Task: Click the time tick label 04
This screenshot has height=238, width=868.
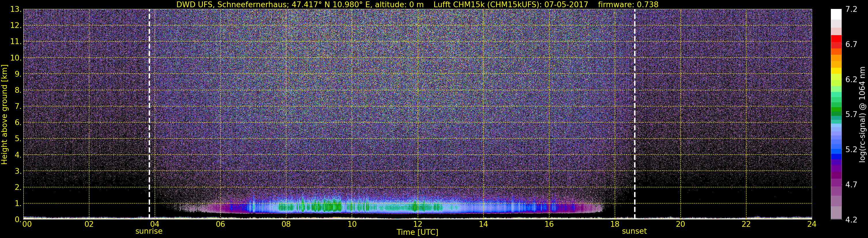Action: click(155, 224)
